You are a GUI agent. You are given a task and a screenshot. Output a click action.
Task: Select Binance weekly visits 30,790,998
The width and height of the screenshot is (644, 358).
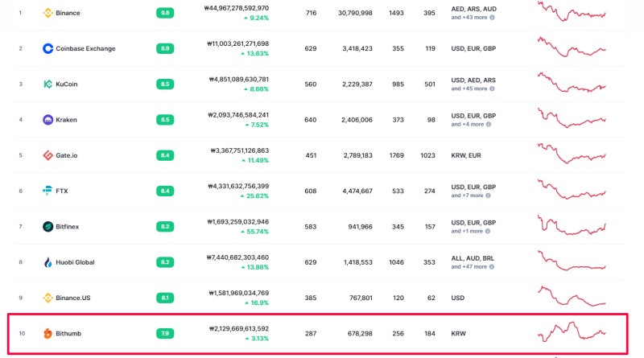coord(355,13)
